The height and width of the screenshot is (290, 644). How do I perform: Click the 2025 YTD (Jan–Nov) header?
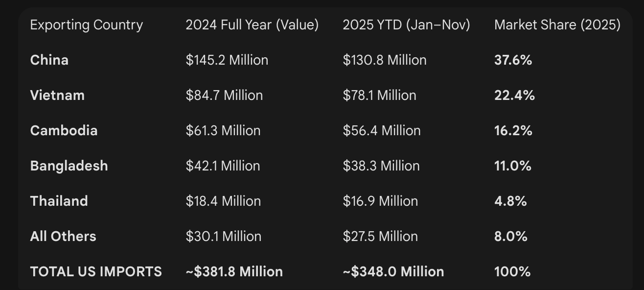[406, 25]
